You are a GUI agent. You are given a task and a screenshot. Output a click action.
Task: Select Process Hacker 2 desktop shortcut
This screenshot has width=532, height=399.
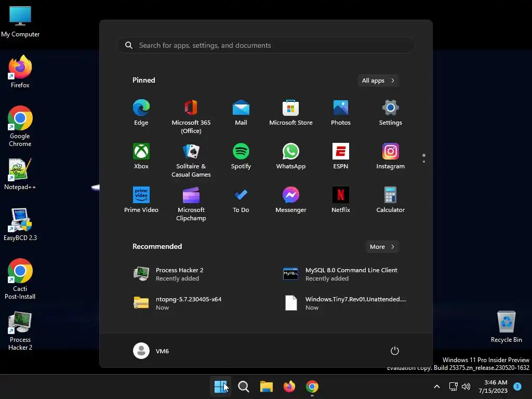(20, 331)
